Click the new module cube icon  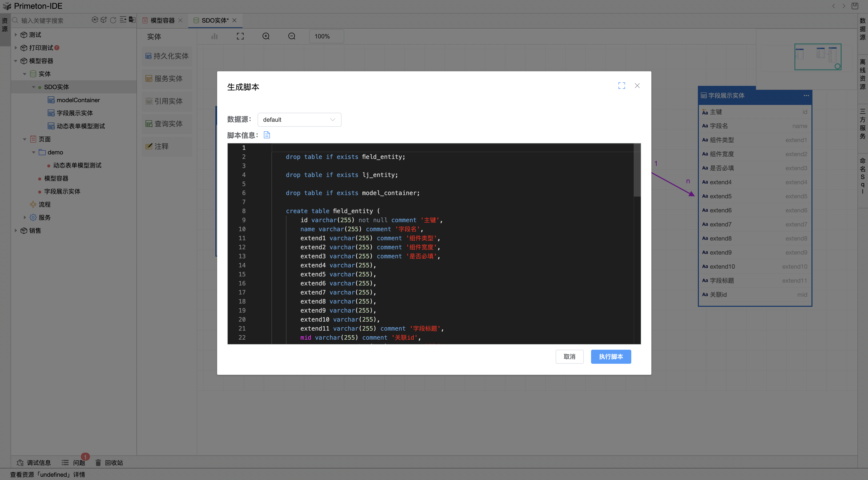coord(104,20)
